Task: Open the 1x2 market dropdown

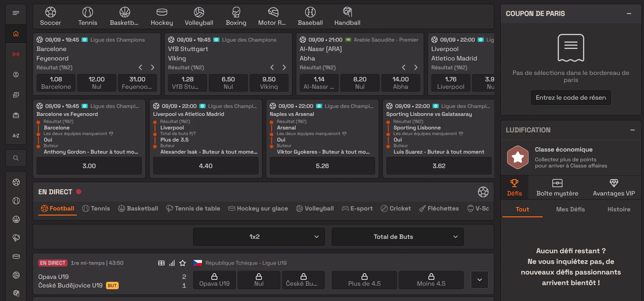Action: coord(259,237)
